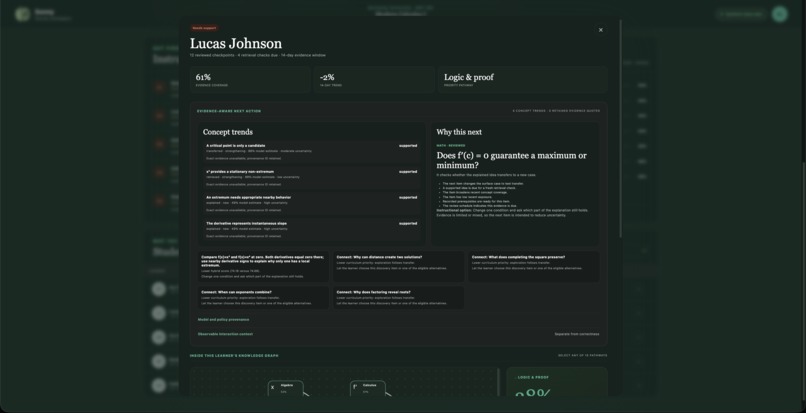Click the 'Concept trends' heading
This screenshot has width=806, height=413.
point(228,132)
